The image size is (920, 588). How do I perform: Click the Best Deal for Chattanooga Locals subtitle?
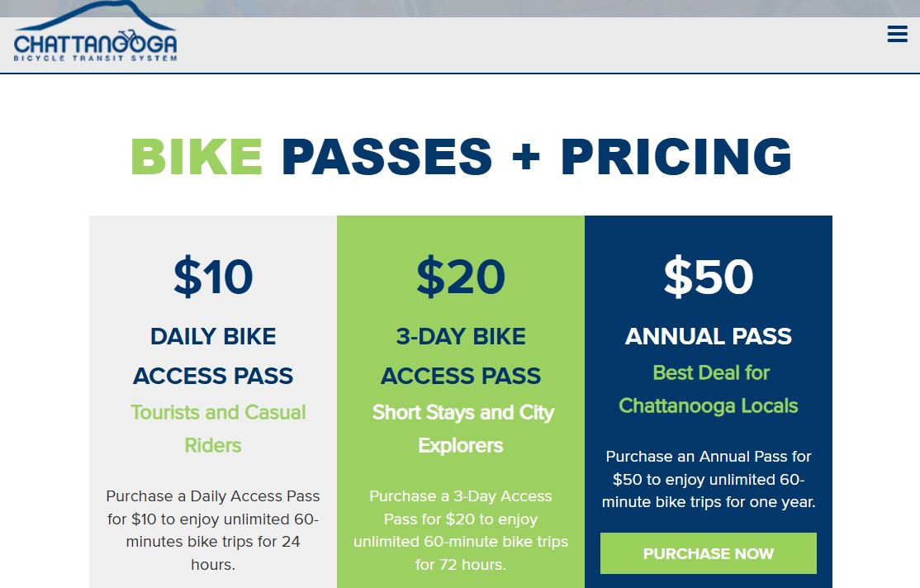(708, 389)
